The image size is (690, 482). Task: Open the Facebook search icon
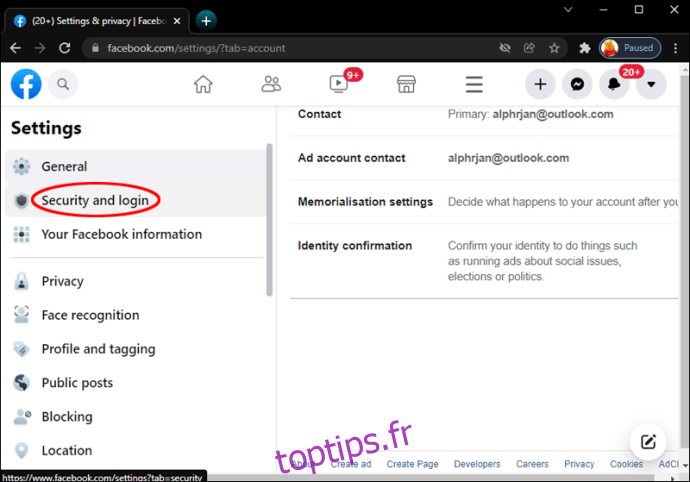(63, 84)
